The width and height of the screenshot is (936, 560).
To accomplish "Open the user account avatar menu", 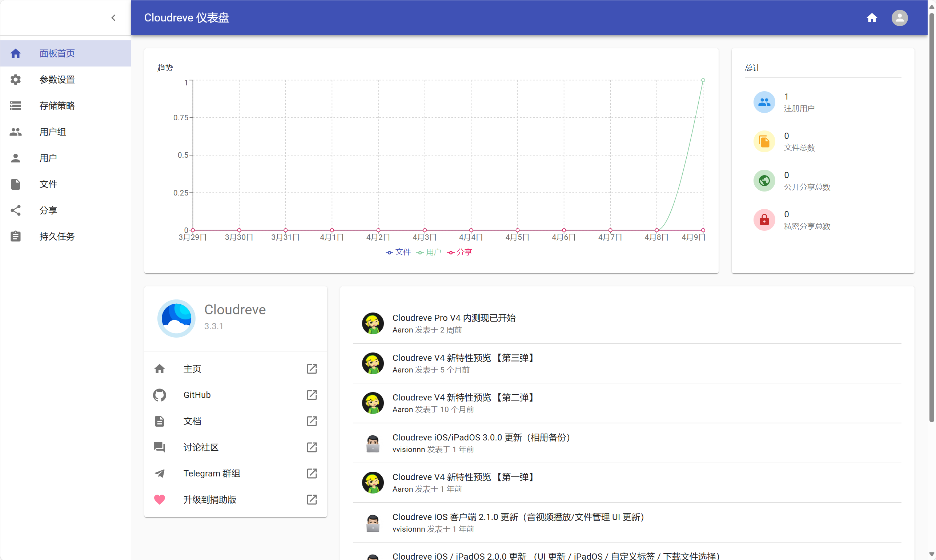I will (899, 18).
